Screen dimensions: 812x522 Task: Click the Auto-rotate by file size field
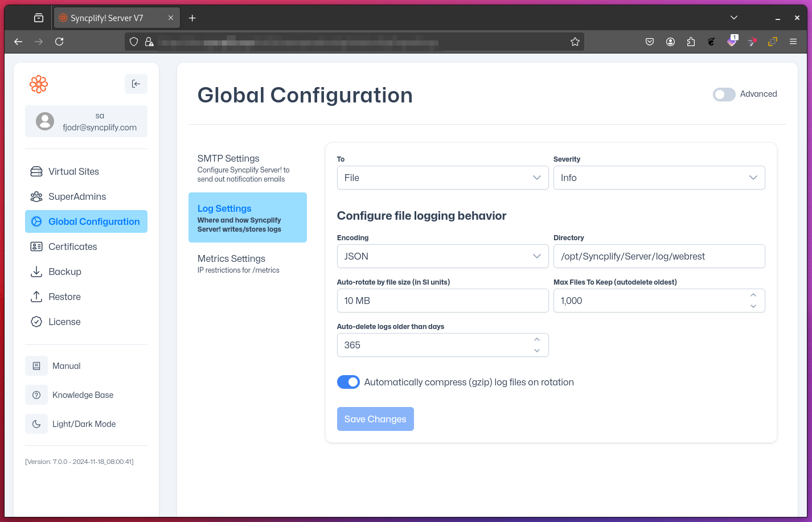tap(443, 301)
